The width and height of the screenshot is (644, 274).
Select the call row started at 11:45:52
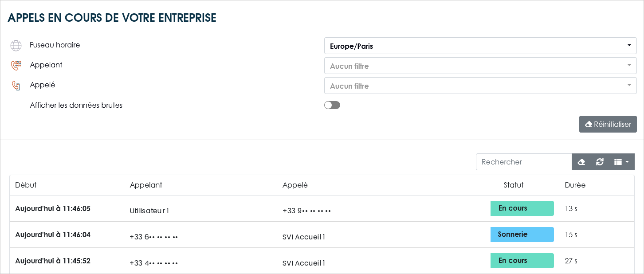click(322, 261)
